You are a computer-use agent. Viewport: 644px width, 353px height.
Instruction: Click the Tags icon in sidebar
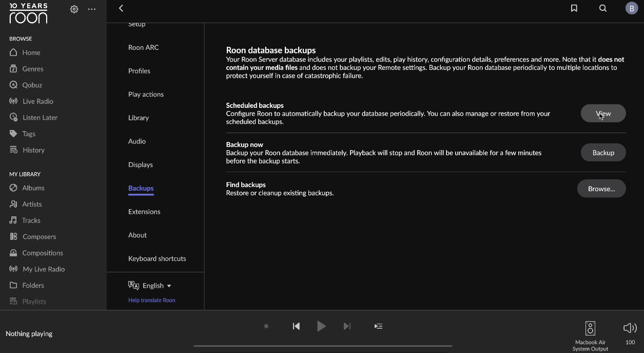(x=13, y=134)
